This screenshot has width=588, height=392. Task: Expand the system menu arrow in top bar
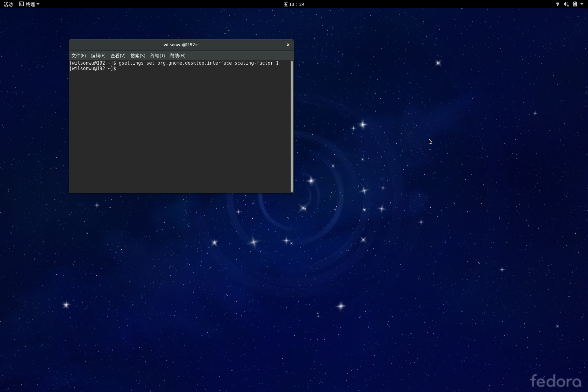coord(582,4)
